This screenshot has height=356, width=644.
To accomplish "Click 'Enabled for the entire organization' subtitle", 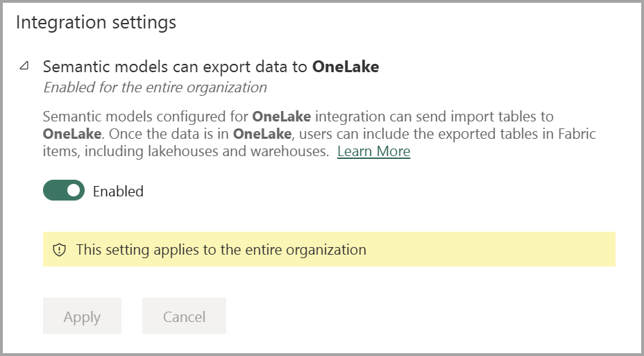I will point(155,87).
